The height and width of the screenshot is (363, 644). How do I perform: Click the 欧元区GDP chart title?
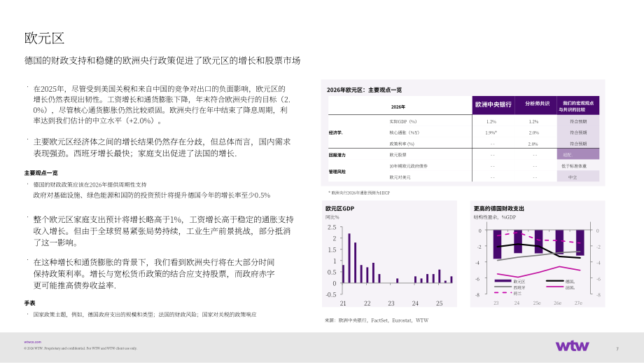coord(339,208)
